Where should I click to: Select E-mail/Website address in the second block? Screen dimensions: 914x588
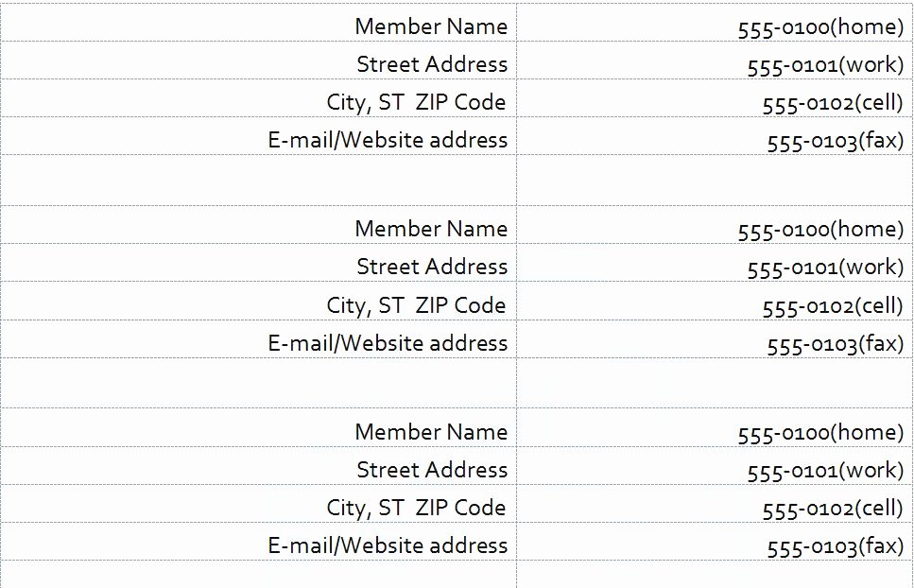(388, 342)
